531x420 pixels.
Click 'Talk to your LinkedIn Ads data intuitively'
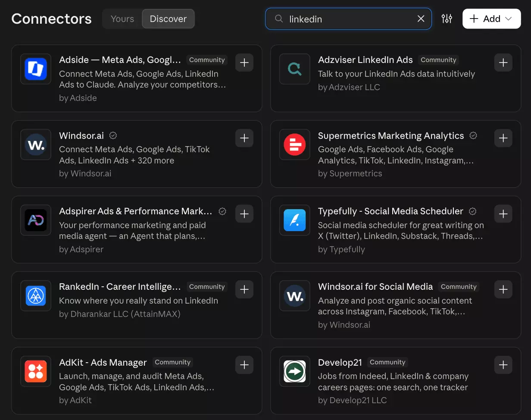[x=397, y=74]
